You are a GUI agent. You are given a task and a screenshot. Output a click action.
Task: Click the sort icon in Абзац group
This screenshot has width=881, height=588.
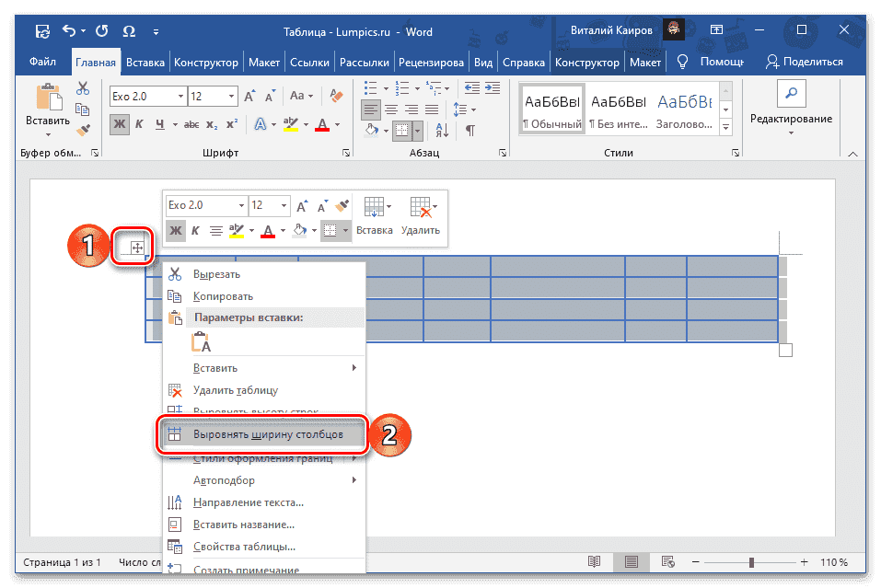coord(442,130)
